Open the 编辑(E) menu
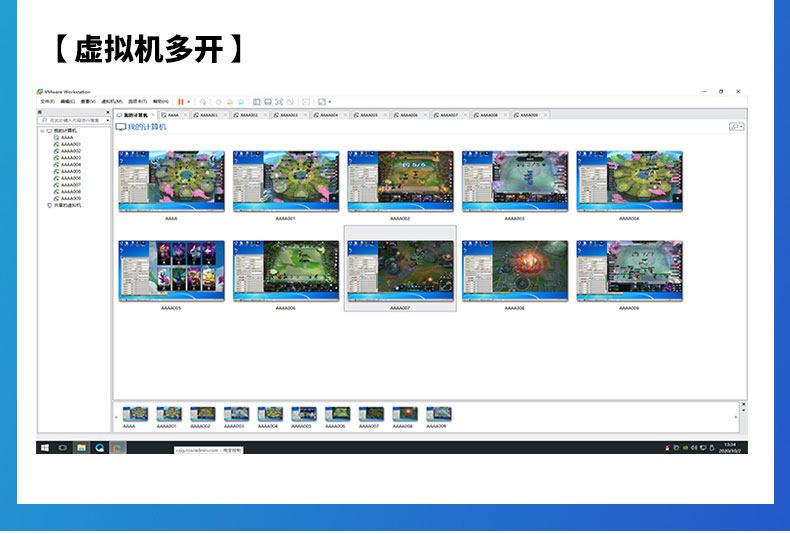 tap(68, 102)
